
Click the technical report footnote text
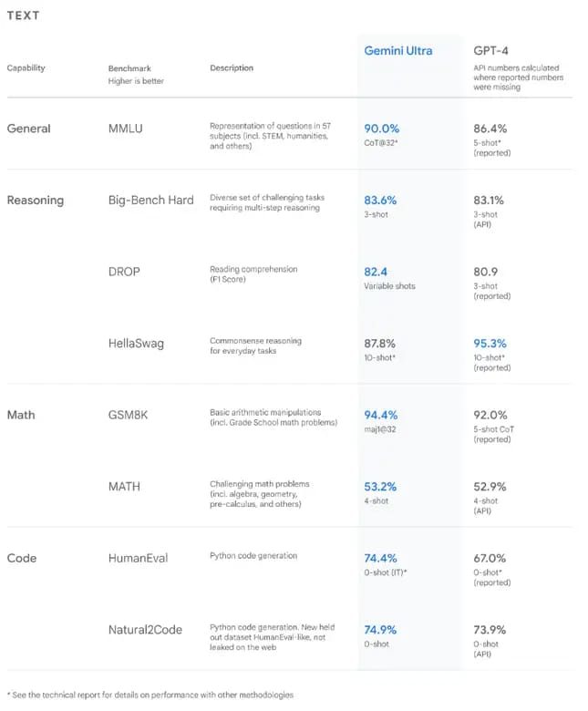(x=150, y=695)
